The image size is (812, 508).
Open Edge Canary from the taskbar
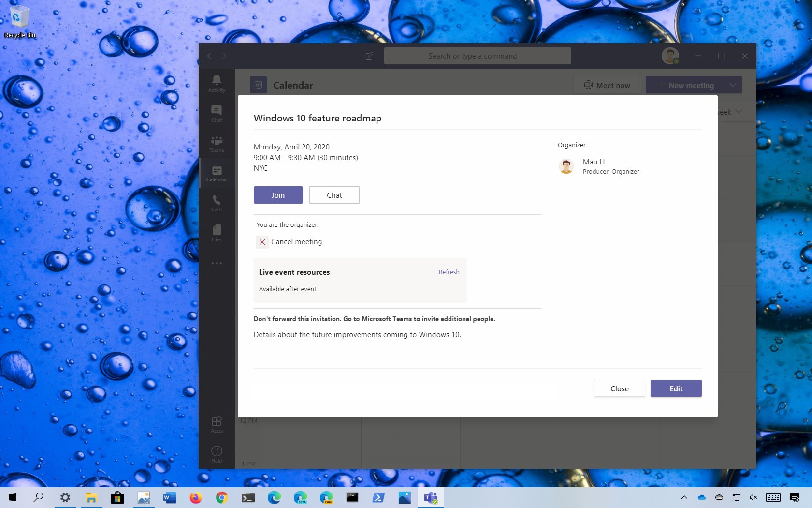pyautogui.click(x=326, y=497)
